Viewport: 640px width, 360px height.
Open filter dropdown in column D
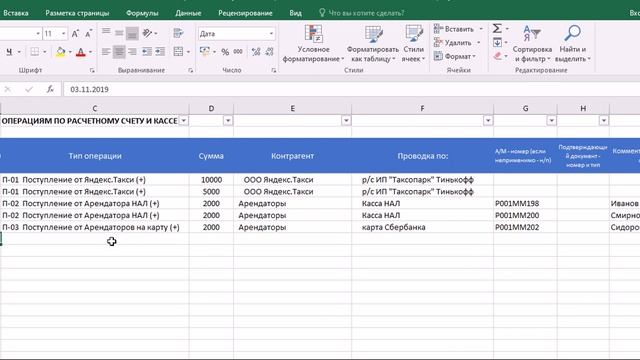228,121
